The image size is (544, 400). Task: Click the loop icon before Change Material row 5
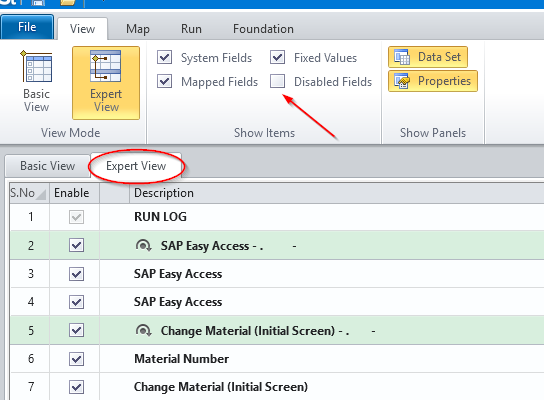coord(143,330)
